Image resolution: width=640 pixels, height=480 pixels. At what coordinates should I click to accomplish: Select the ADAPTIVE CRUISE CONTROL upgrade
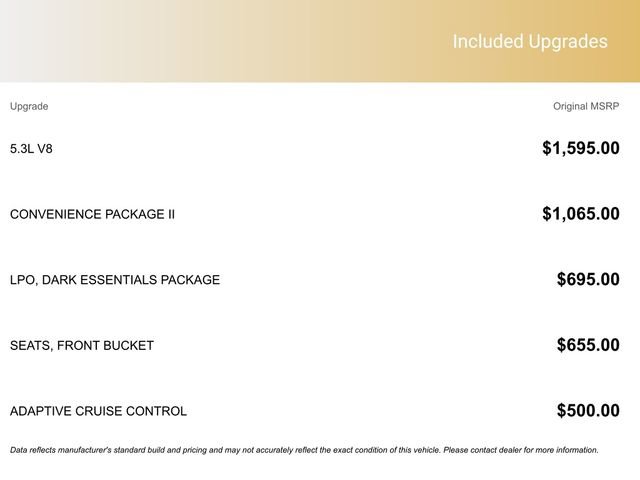click(x=98, y=411)
